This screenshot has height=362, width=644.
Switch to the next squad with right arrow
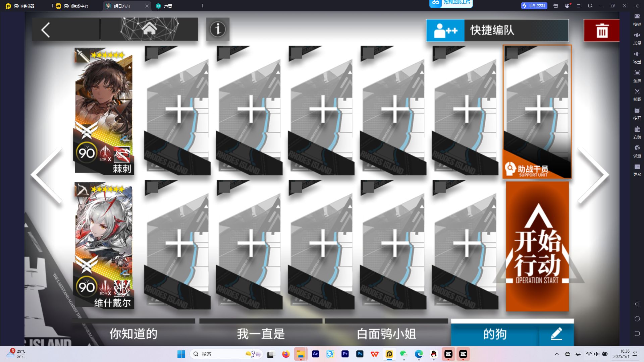click(x=593, y=175)
